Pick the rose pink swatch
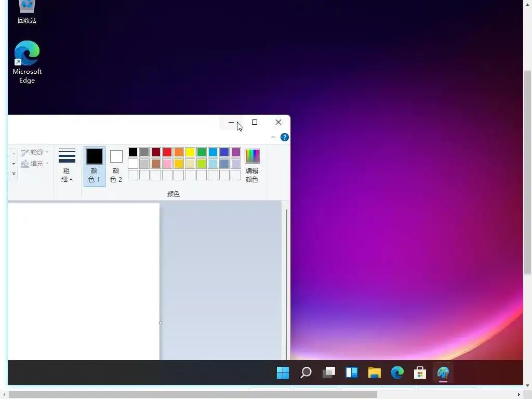The image size is (532, 399). pos(167,164)
